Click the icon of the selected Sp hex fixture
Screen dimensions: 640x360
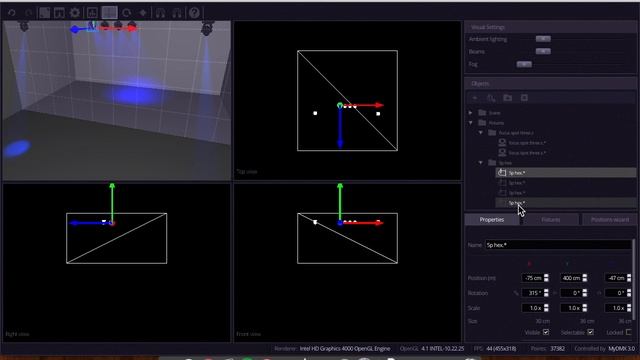502,173
